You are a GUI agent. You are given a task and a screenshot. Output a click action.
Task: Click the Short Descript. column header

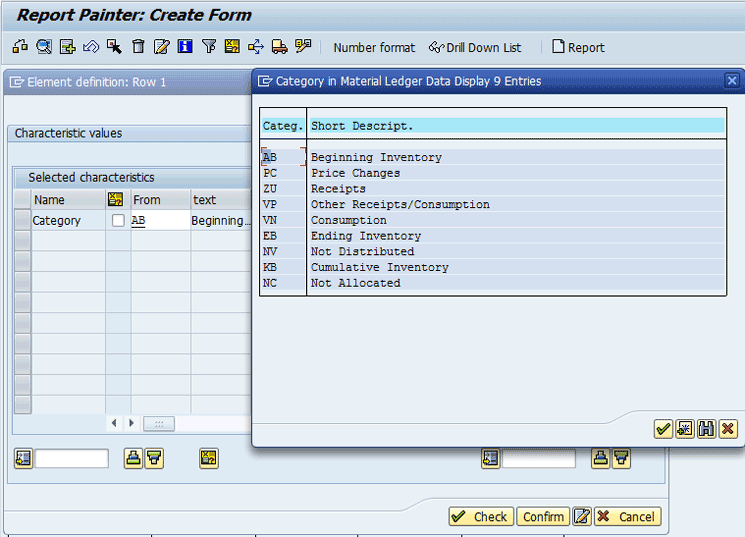tap(517, 126)
